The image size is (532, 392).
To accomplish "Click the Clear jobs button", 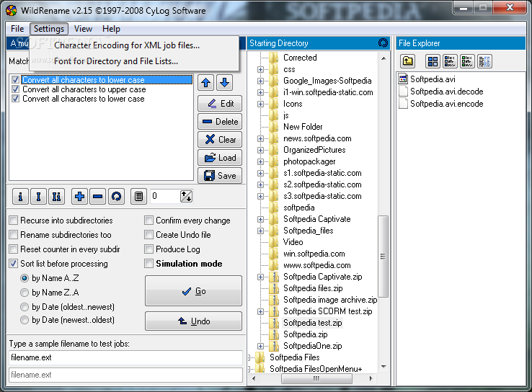I will coord(220,139).
